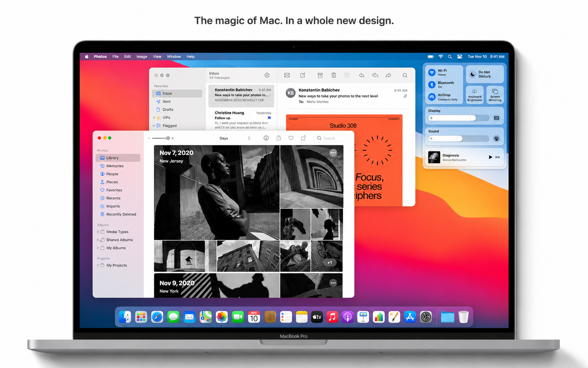The image size is (588, 368).
Task: Skip to next track in Control Center
Action: pos(498,157)
